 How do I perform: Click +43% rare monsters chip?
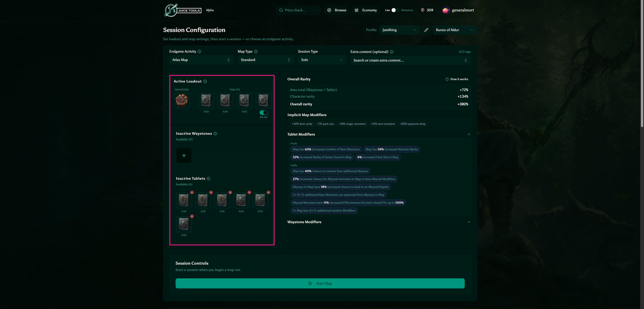383,124
